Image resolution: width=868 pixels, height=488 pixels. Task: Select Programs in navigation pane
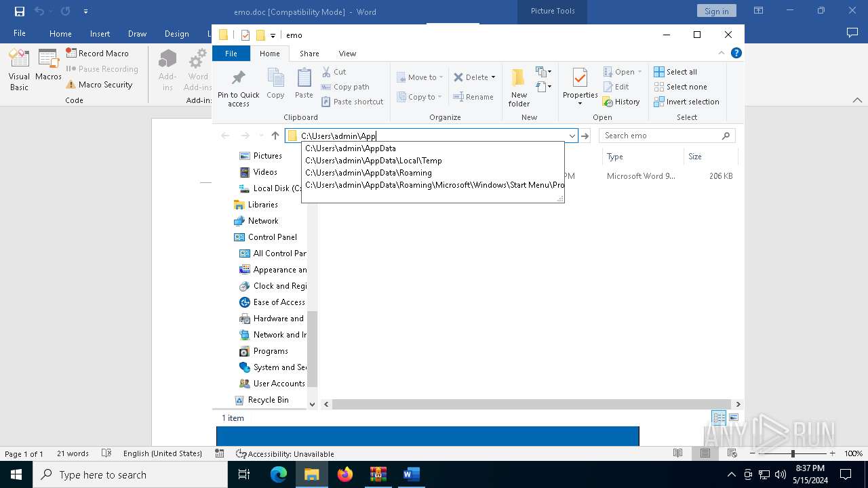tap(271, 351)
